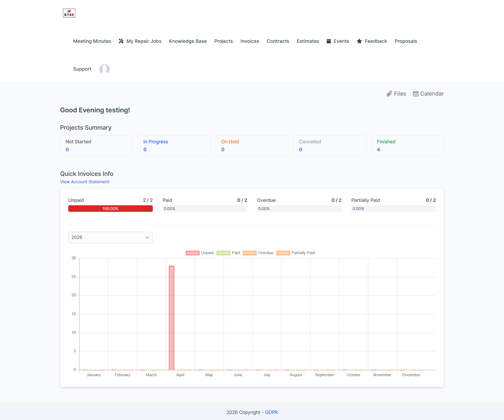
Task: Open the View Account Statement link
Action: 84,182
